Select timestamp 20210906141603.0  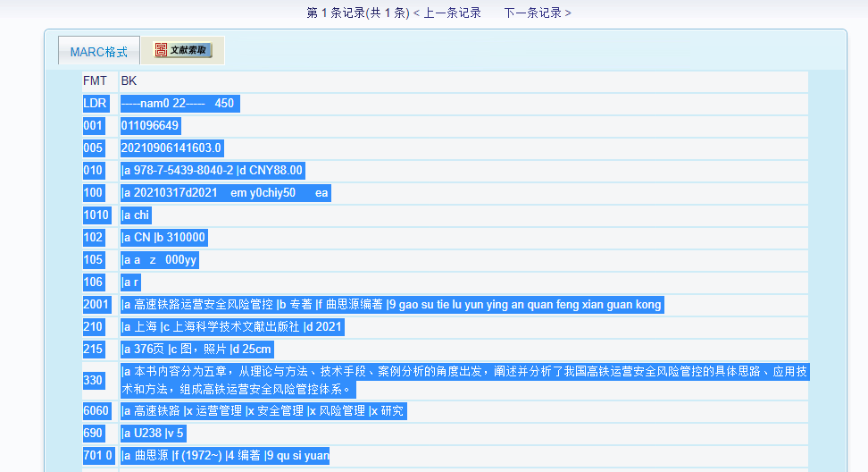(x=171, y=147)
